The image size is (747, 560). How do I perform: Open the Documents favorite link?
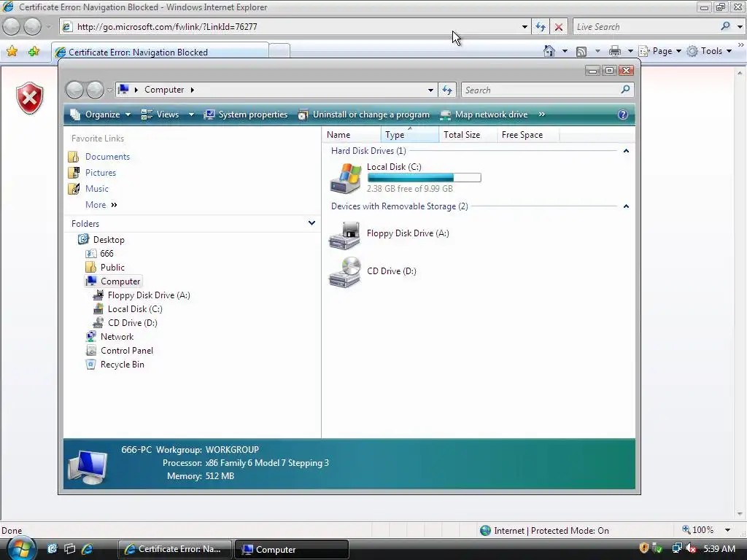107,156
